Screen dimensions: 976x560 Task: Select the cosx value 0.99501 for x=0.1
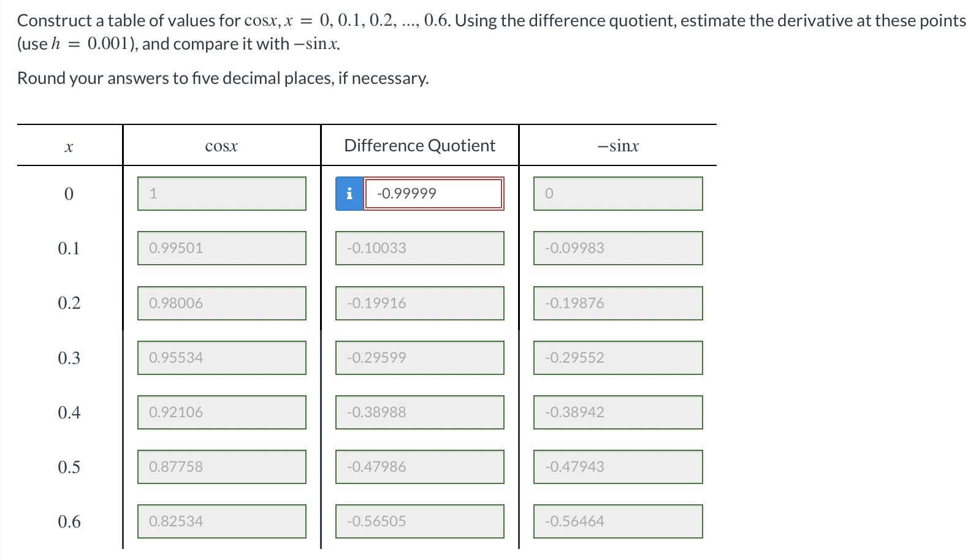(222, 248)
